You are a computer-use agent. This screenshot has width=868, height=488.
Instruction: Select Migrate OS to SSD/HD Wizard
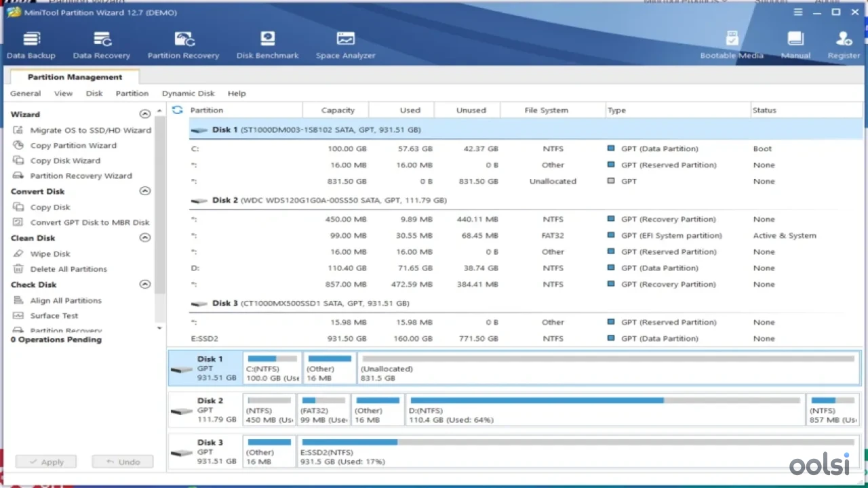tap(82, 130)
